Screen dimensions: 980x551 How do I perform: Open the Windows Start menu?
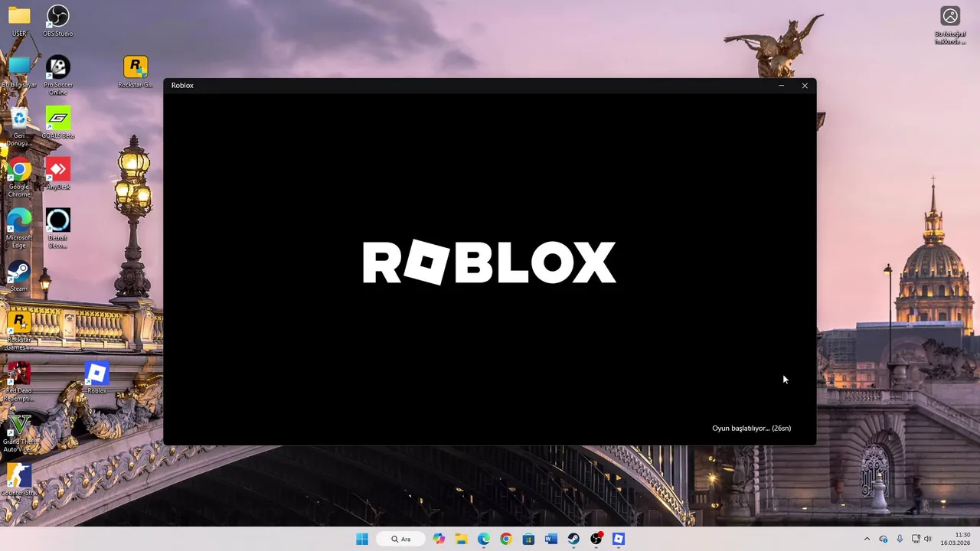coord(362,539)
